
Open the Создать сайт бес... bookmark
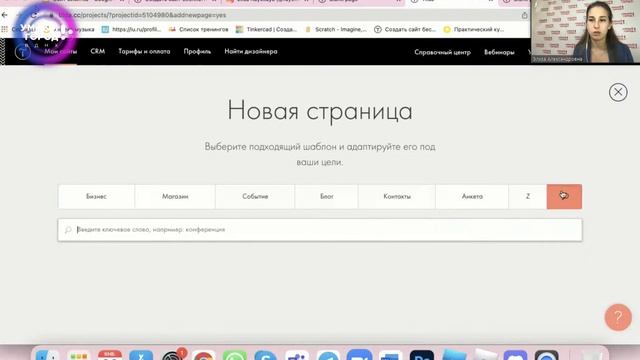pyautogui.click(x=405, y=29)
